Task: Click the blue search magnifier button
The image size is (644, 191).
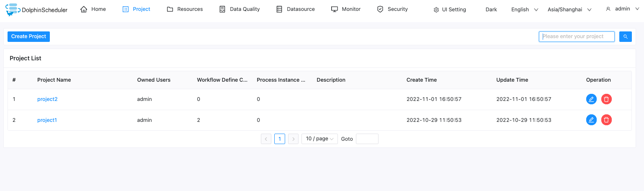Action: tap(626, 37)
